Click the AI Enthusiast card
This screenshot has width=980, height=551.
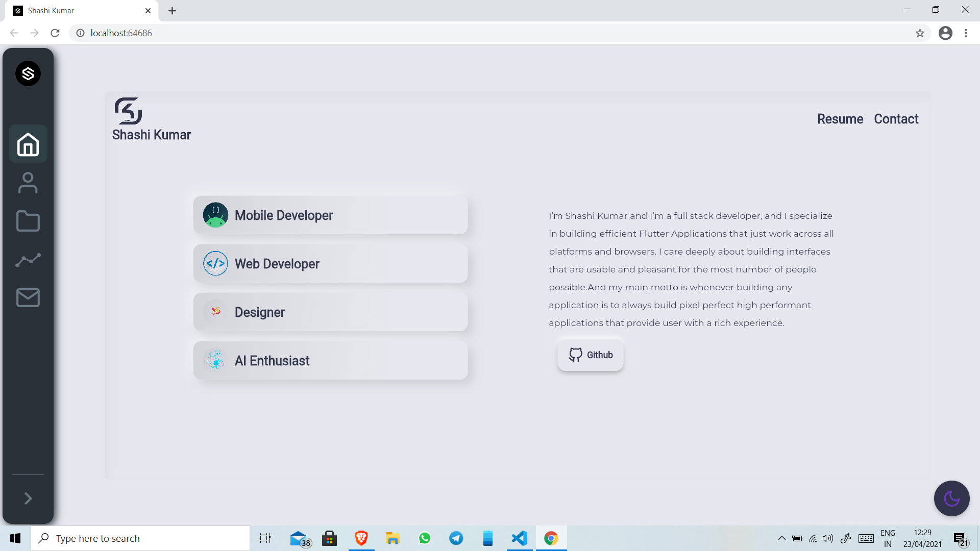[330, 361]
